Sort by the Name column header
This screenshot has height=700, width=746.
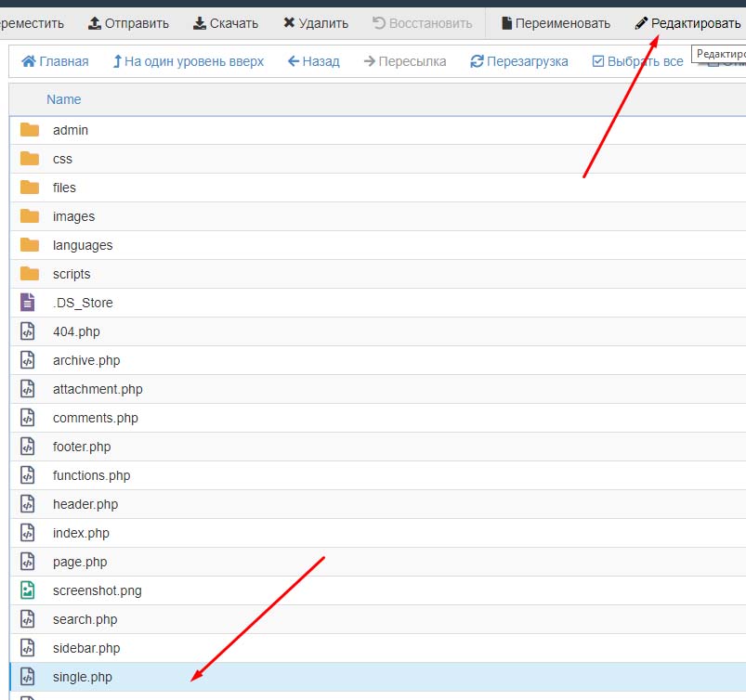[64, 99]
